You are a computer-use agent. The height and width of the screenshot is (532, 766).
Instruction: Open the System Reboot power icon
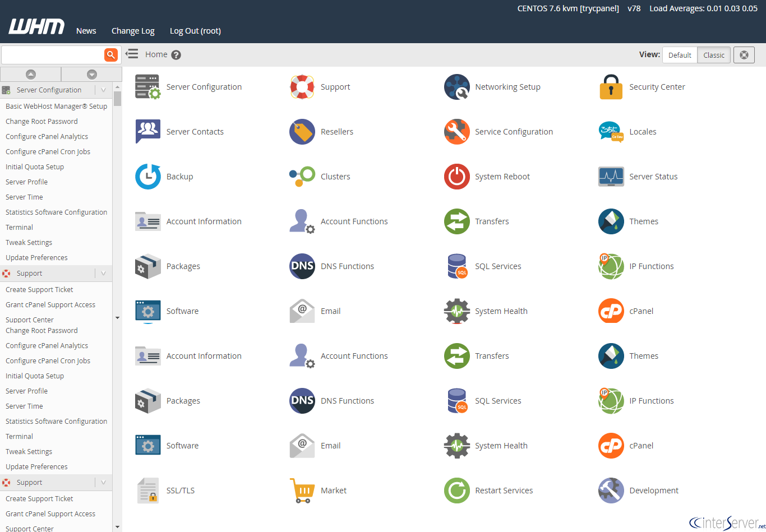[456, 177]
